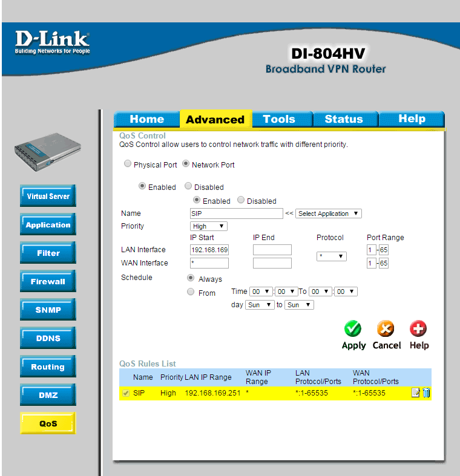Open the end hour time dropdown
Image resolution: width=460 pixels, height=476 pixels.
point(321,292)
